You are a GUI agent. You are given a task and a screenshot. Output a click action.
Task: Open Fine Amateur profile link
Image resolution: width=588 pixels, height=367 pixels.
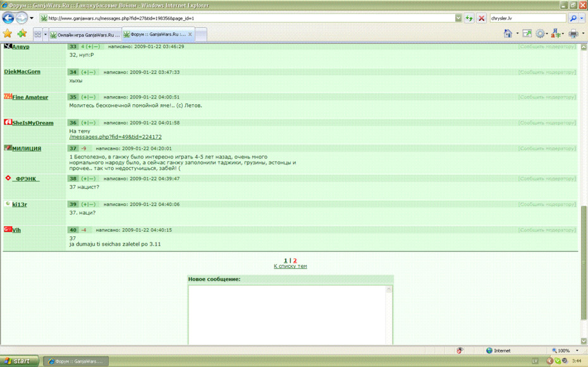(x=30, y=97)
